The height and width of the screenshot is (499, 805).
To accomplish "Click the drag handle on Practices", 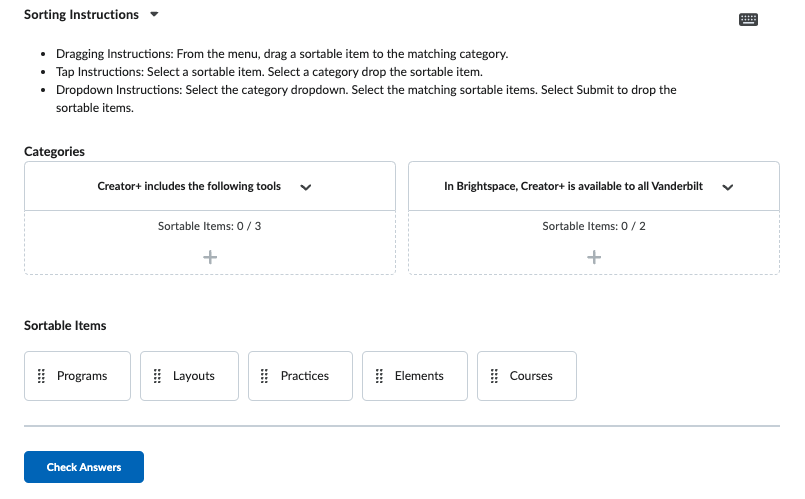I will [264, 376].
